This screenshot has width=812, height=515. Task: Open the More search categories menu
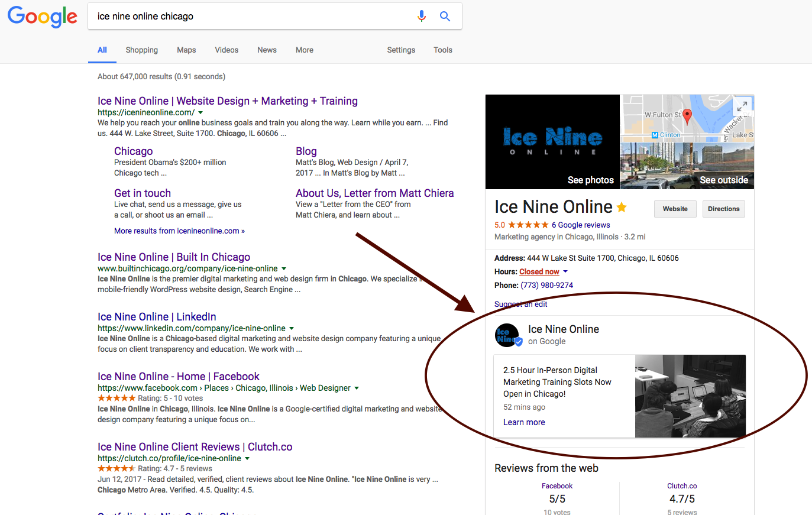click(x=305, y=50)
